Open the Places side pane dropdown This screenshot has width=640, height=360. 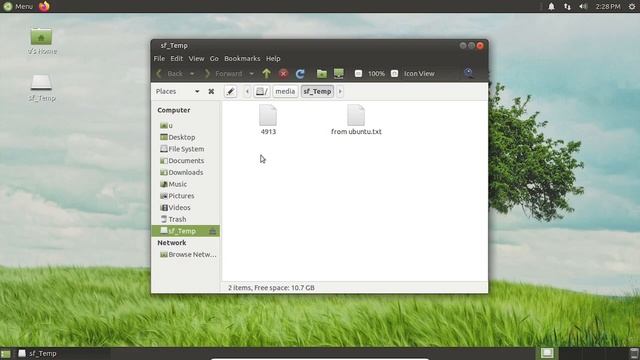[x=197, y=91]
